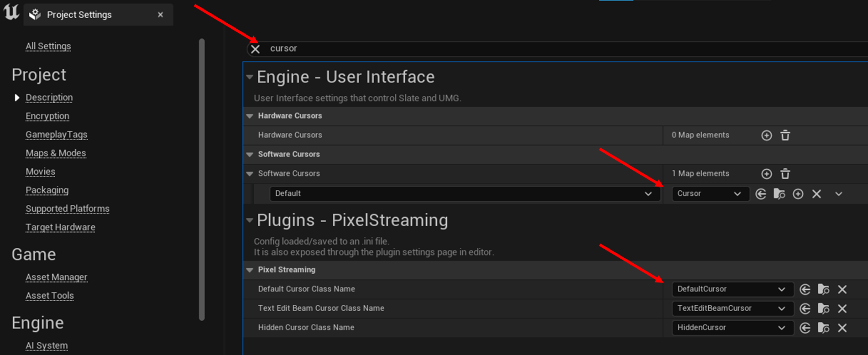868x355 pixels.
Task: Use selected asset for Hidden Cursor Class Name
Action: (x=805, y=328)
